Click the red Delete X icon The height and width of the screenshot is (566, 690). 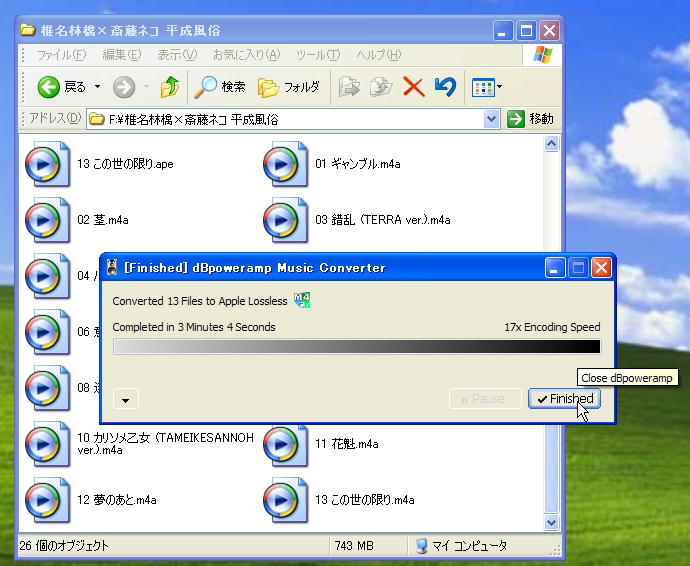(x=413, y=87)
